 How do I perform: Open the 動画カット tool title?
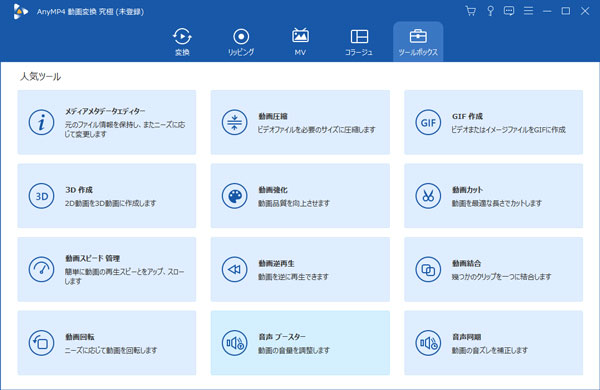coord(467,190)
